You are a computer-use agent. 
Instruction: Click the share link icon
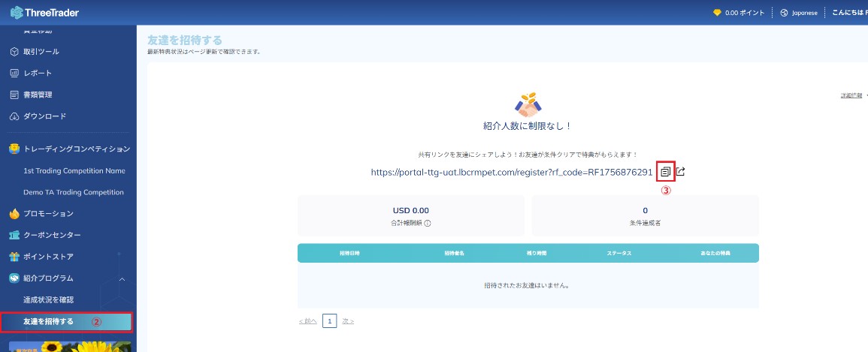[681, 171]
